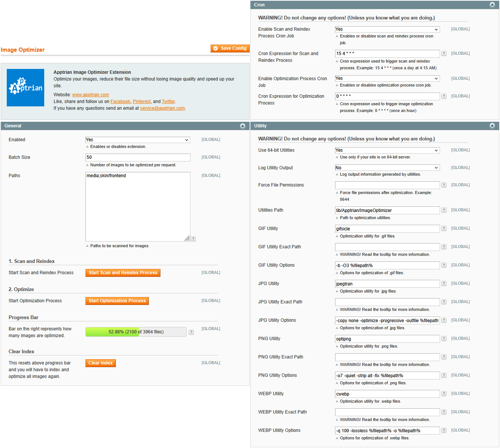This screenshot has width=500, height=448.
Task: Click the help icon next to GIF Utility field
Action: [444, 228]
